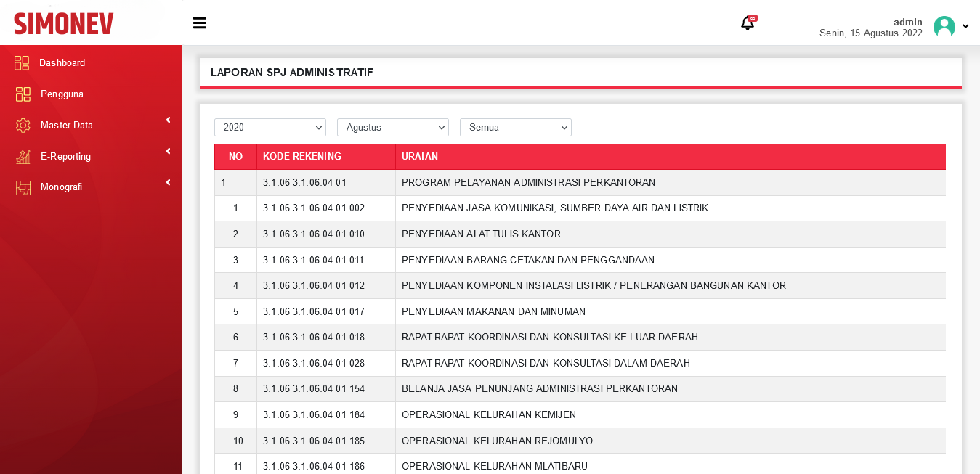Click the Monografi sidebar icon
This screenshot has height=474, width=980.
coord(23,187)
